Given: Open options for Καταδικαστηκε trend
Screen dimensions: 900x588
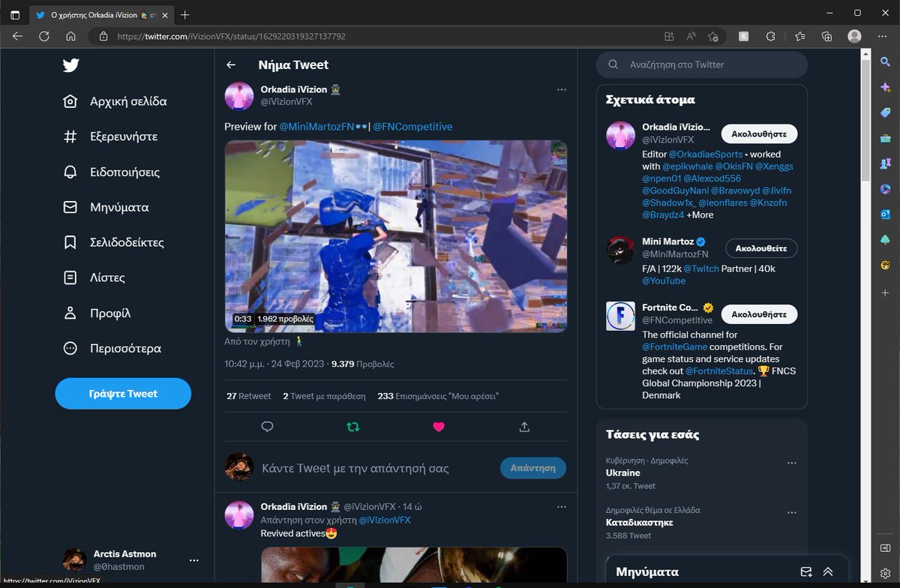Looking at the screenshot, I should pyautogui.click(x=791, y=512).
